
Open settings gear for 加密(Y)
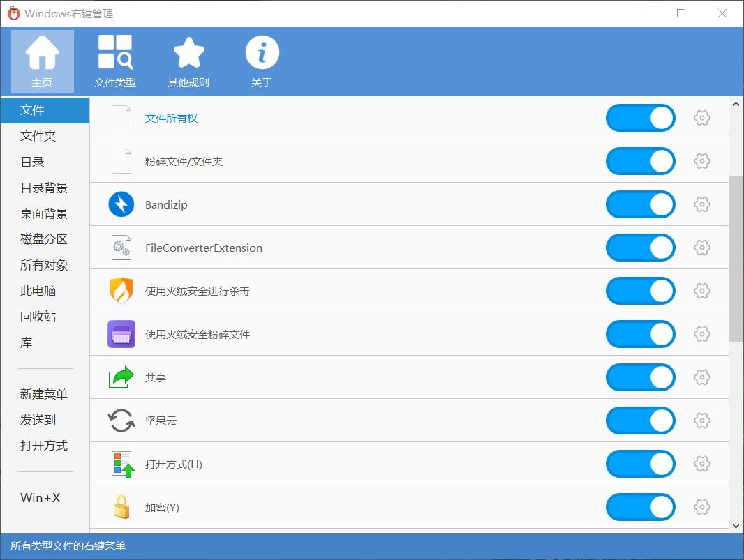(x=701, y=507)
